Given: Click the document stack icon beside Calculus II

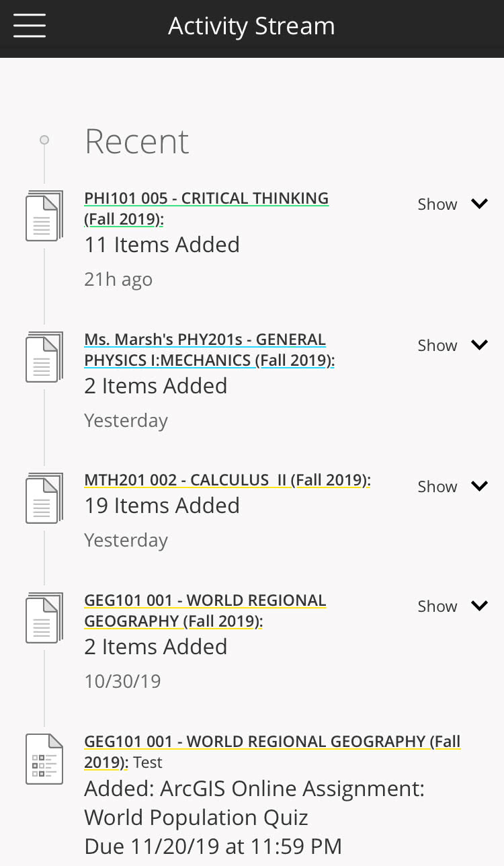Looking at the screenshot, I should (x=44, y=498).
